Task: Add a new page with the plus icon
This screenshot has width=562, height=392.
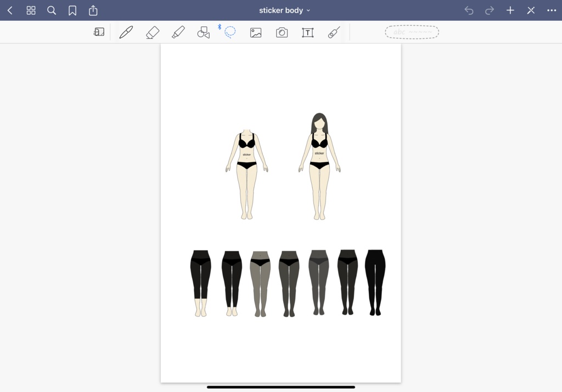Action: pyautogui.click(x=510, y=10)
